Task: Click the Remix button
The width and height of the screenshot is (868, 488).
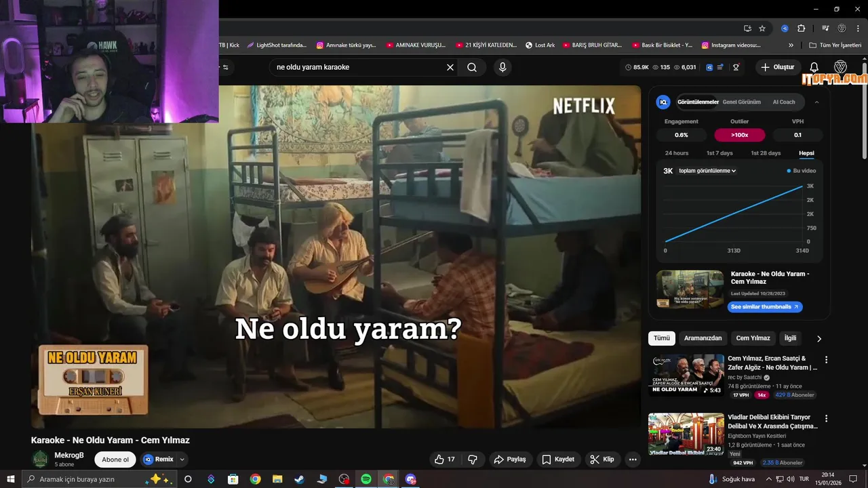Action: (x=158, y=460)
